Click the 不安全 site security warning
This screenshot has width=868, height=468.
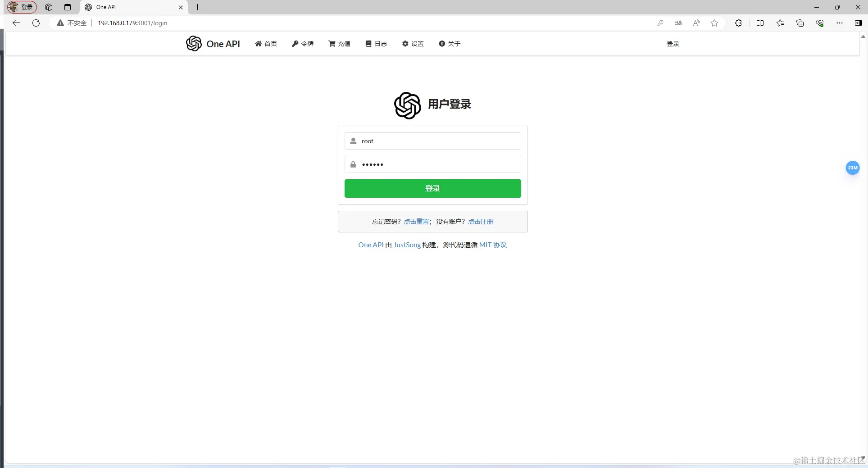click(72, 23)
